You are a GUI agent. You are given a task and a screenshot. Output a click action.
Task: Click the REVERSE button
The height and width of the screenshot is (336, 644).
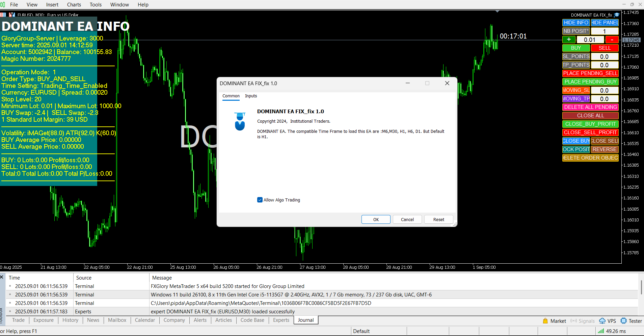tap(605, 149)
